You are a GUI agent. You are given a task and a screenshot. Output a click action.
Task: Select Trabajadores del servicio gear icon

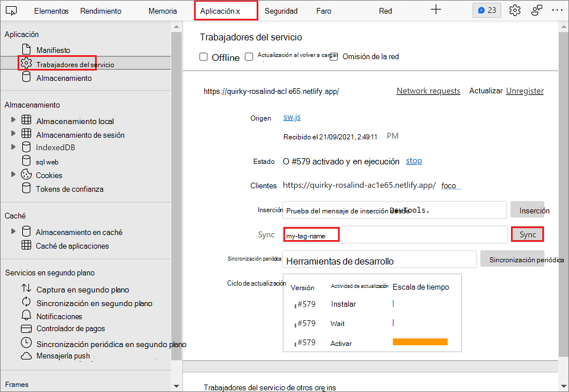[x=26, y=63]
